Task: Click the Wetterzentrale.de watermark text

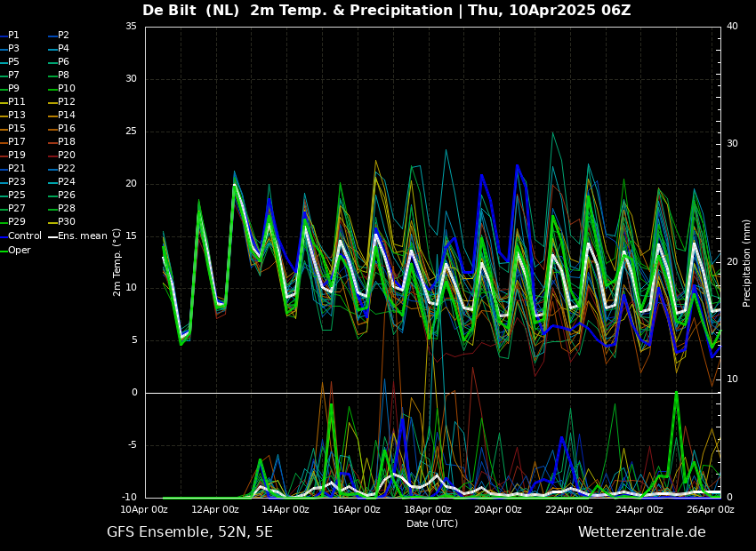Action: [642, 532]
